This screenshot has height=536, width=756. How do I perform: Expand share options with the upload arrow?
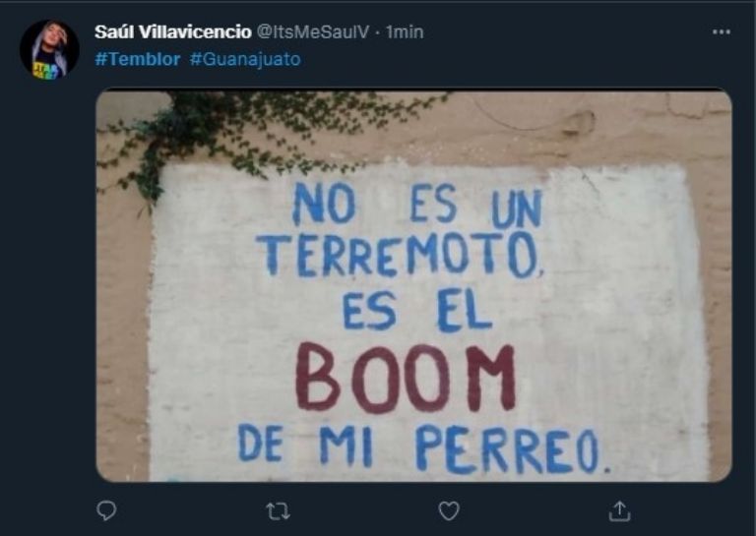tap(619, 511)
